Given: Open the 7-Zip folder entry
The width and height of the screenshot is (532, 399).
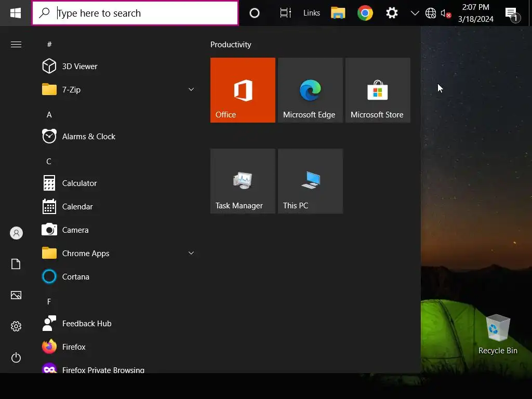Looking at the screenshot, I should 118,89.
